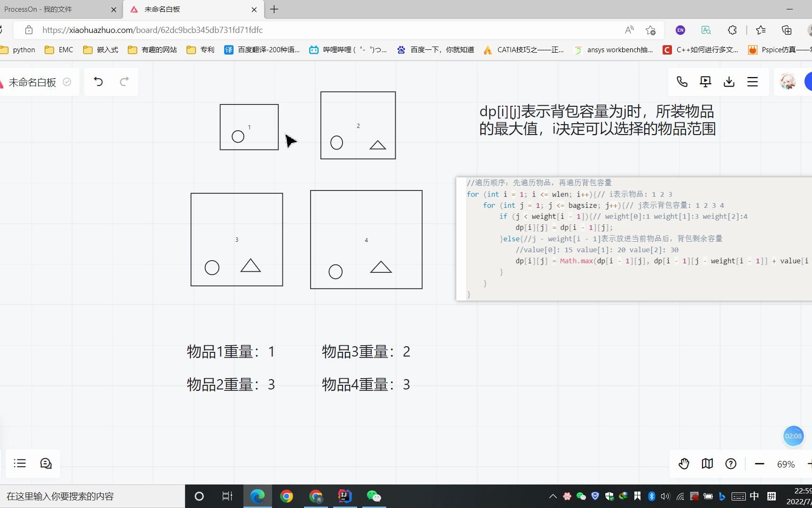Zoom out with the minus control

(759, 464)
